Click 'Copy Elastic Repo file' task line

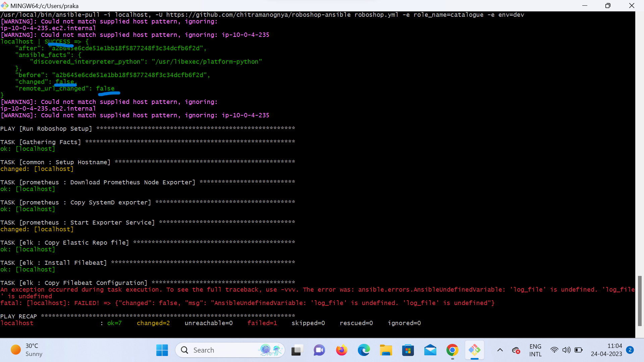click(148, 243)
